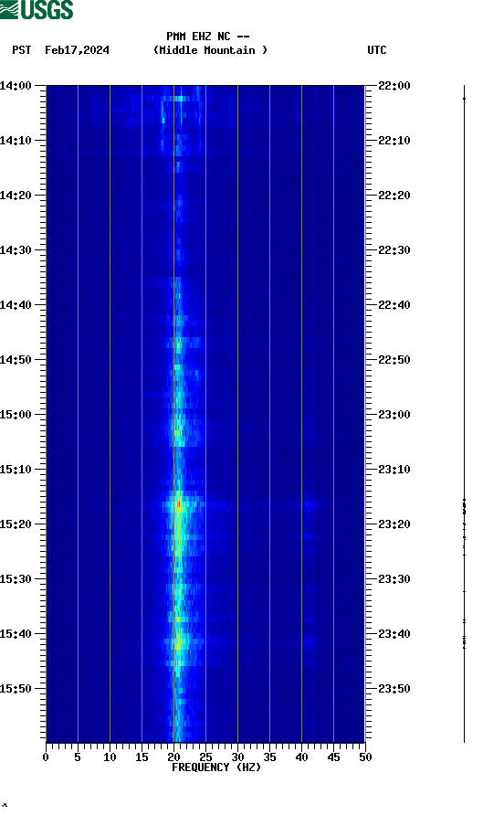Viewport: 504px width, 815px height.
Task: Click the '15:10' PST time label
Action: 16,470
